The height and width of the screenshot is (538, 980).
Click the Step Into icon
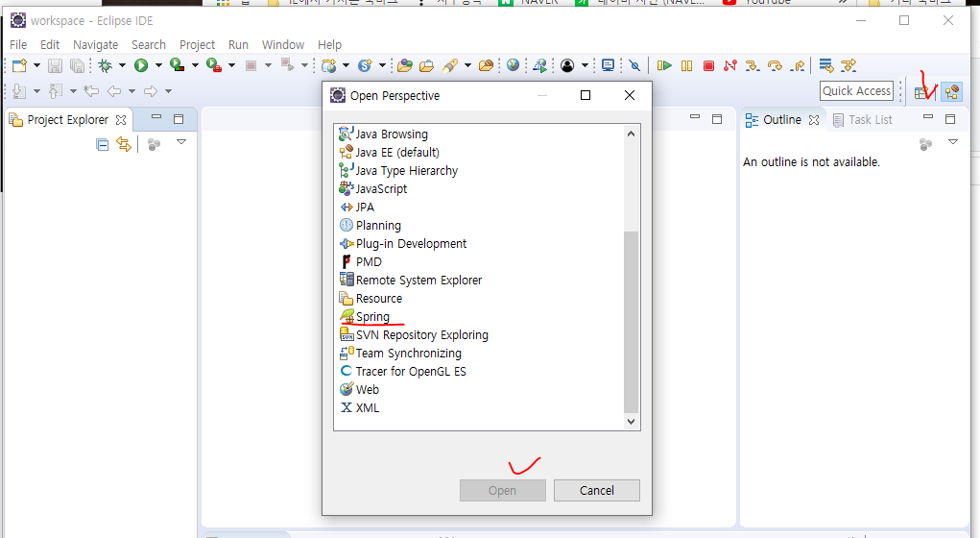click(x=753, y=65)
